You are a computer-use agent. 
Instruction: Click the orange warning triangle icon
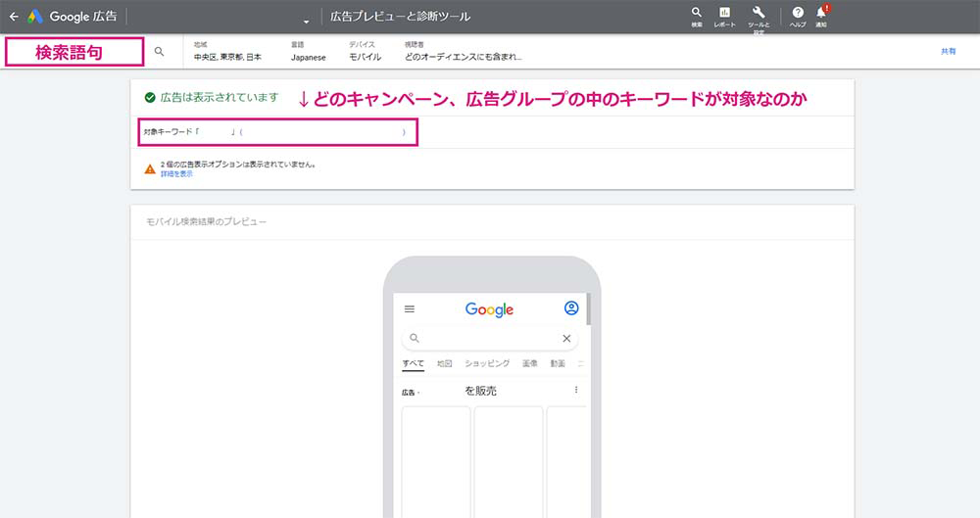click(x=150, y=168)
